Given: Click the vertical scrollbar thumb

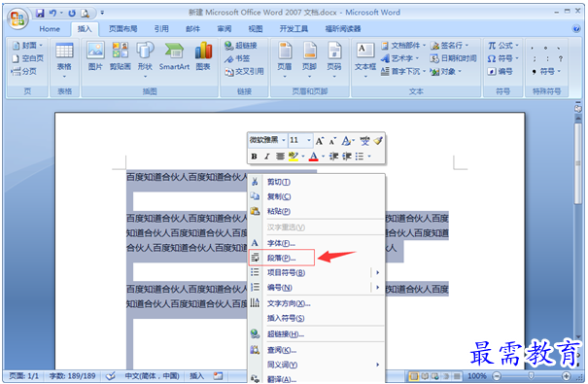Looking at the screenshot, I should tap(578, 163).
